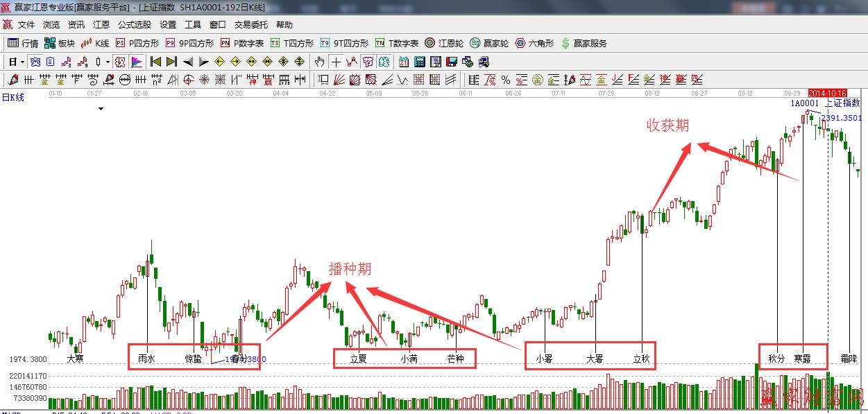Open the 公式选股 menu
The image size is (868, 414).
pos(134,24)
